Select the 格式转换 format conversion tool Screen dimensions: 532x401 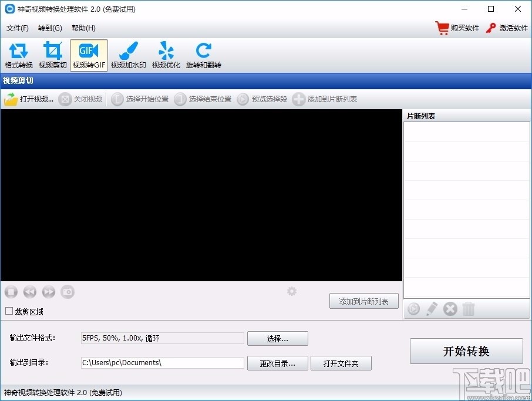point(19,55)
